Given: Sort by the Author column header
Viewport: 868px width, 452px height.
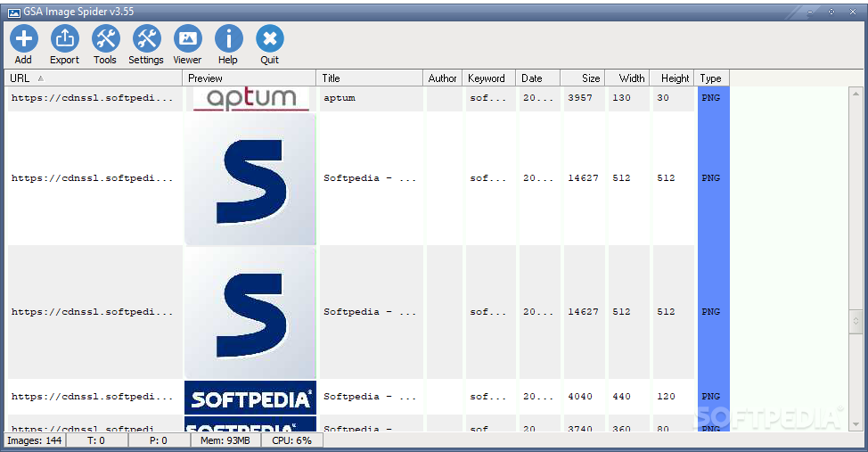Looking at the screenshot, I should pyautogui.click(x=442, y=78).
